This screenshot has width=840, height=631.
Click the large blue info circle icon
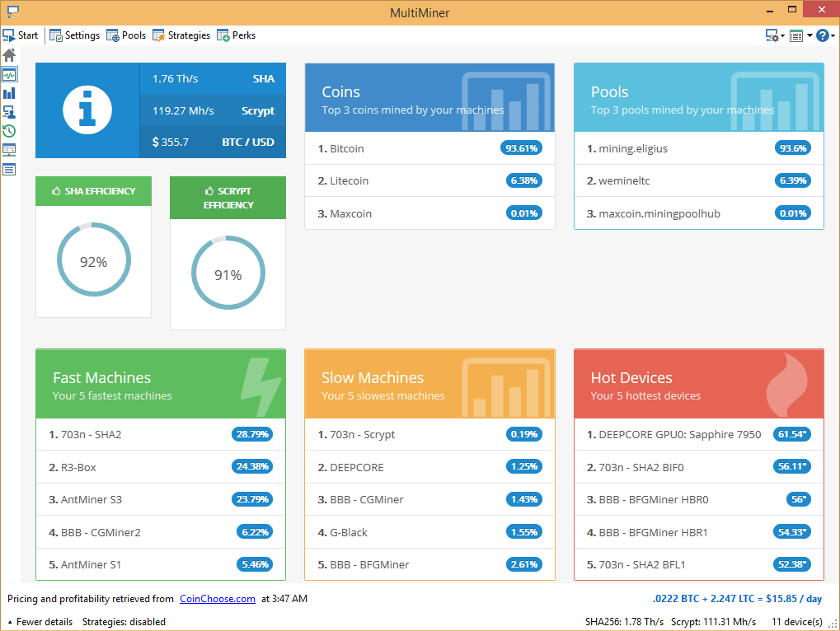(87, 110)
